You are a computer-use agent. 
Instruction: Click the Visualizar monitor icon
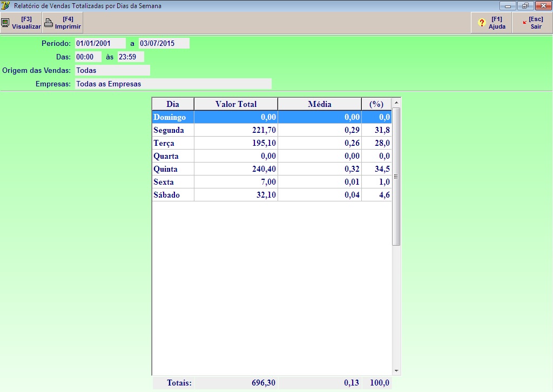pyautogui.click(x=5, y=23)
